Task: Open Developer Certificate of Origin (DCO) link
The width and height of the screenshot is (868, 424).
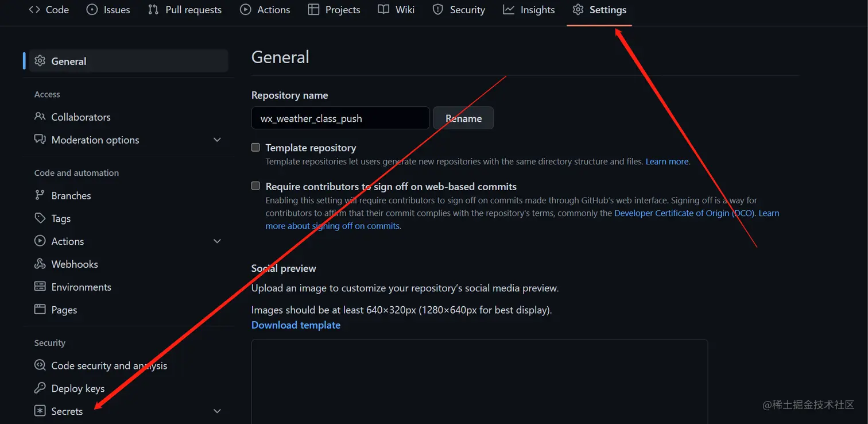Action: point(685,213)
